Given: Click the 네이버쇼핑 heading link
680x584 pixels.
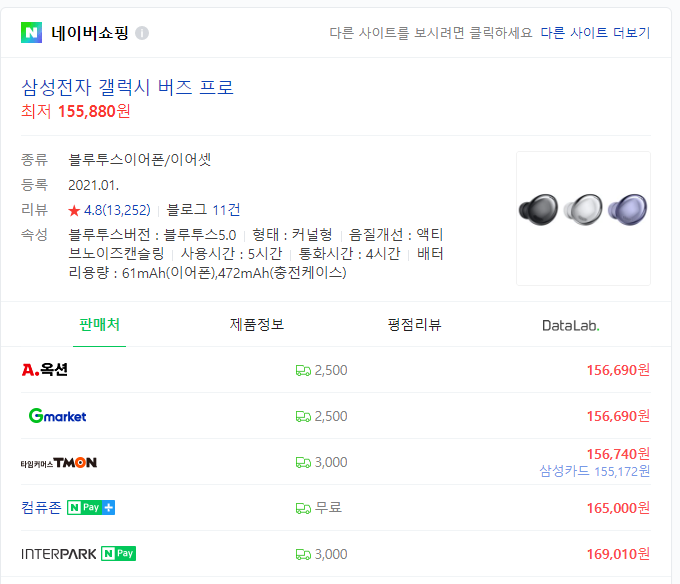Looking at the screenshot, I should tap(90, 33).
